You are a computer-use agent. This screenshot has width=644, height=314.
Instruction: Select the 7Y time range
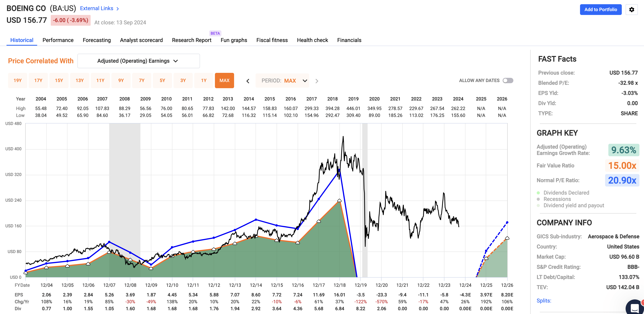click(x=142, y=81)
